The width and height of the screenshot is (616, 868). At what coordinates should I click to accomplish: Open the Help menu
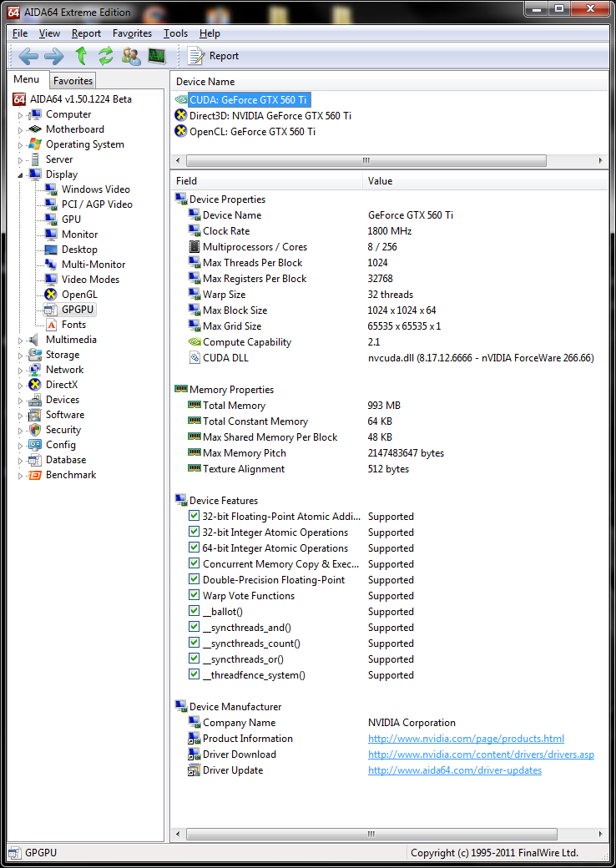[210, 33]
